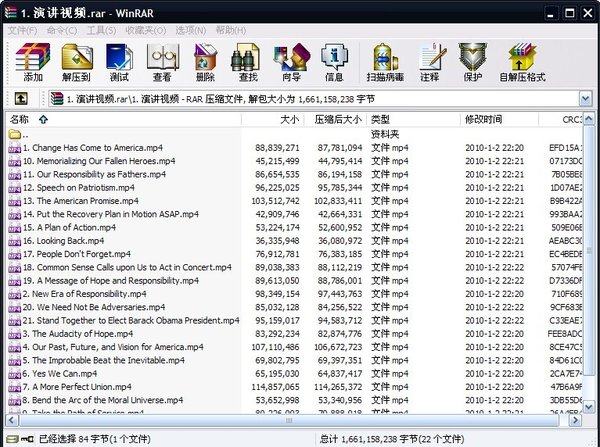Select '11. Our Responsibility as Fathers.mp4'
This screenshot has width=600, height=447.
pyautogui.click(x=94, y=175)
